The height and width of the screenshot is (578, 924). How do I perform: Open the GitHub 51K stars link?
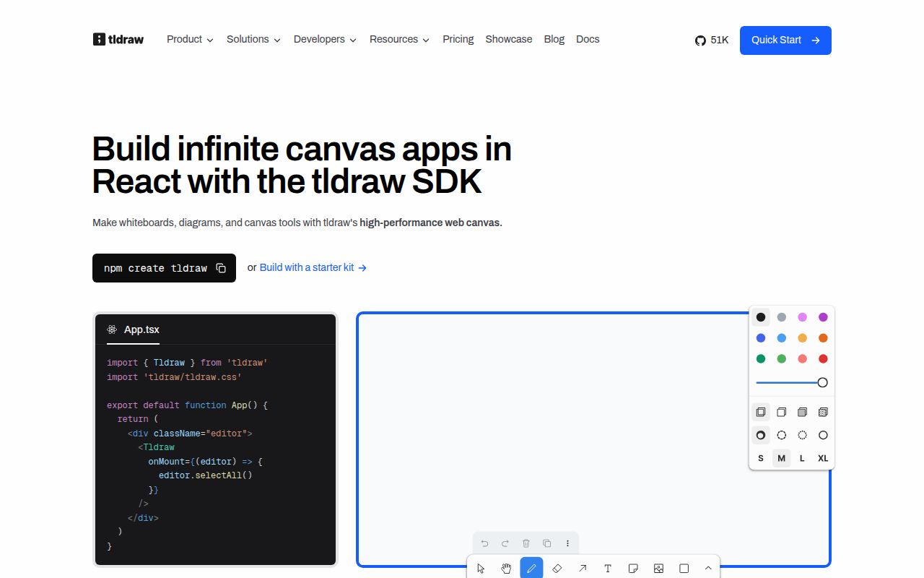[712, 40]
